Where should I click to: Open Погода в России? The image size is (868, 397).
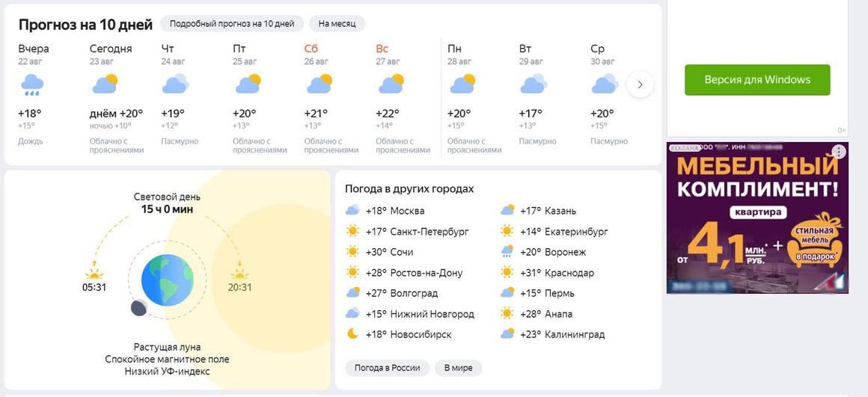(387, 368)
